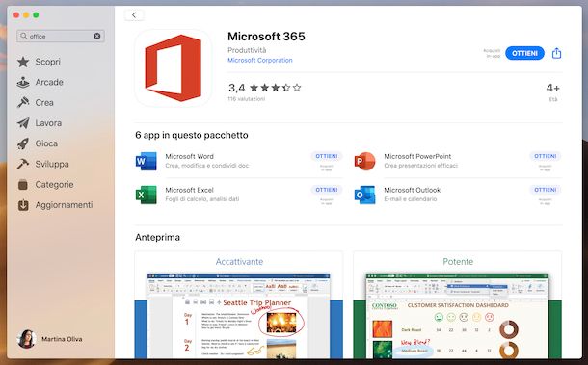Click the magnifying glass search icon
The height and width of the screenshot is (365, 588).
coord(24,36)
